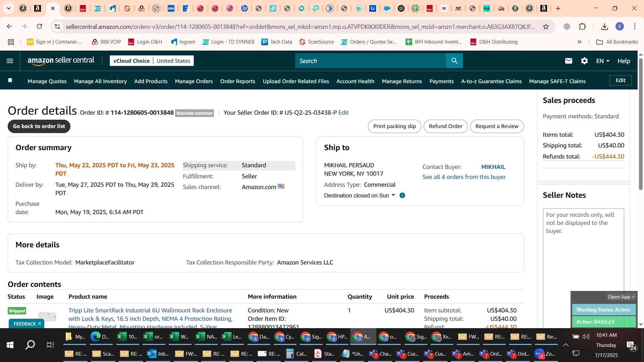
Task: Open browser downloads icon
Action: click(604, 26)
